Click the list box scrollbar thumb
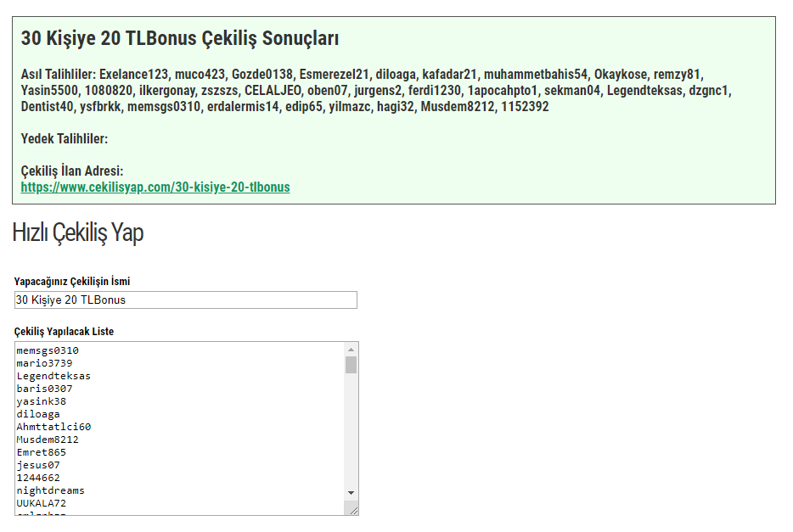Image resolution: width=793 pixels, height=532 pixels. pos(351,365)
